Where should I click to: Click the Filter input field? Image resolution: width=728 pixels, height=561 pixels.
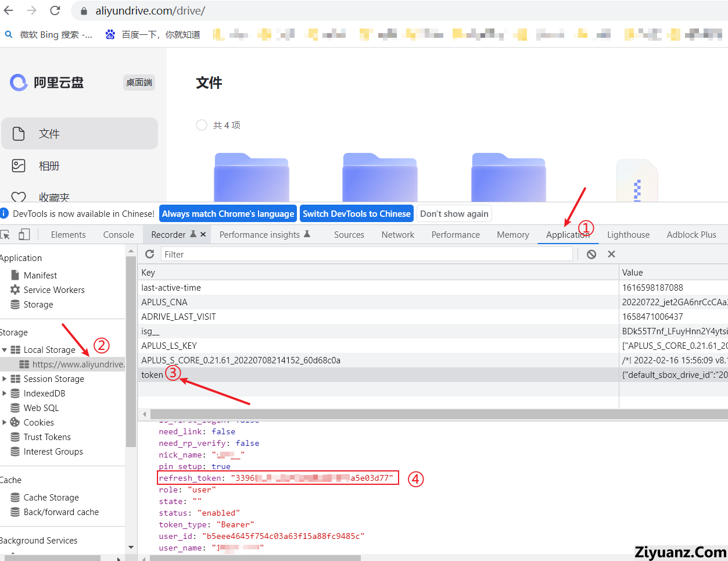366,254
